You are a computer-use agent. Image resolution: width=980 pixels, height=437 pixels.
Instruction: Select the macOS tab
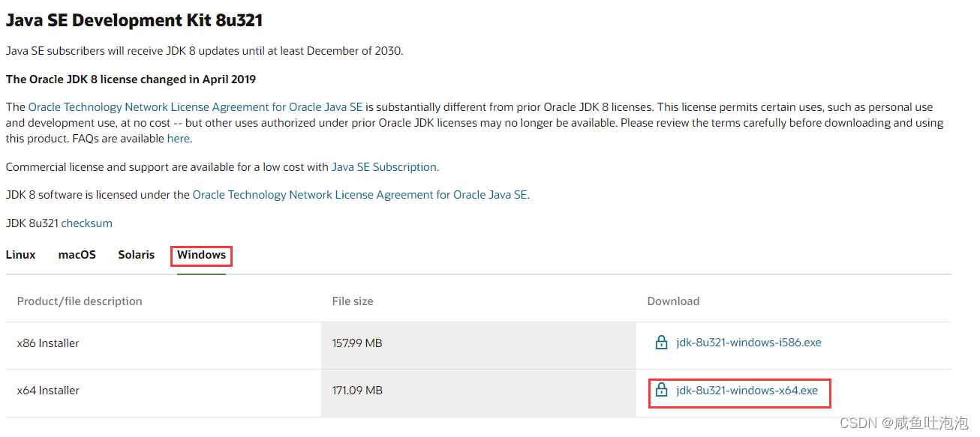point(77,255)
